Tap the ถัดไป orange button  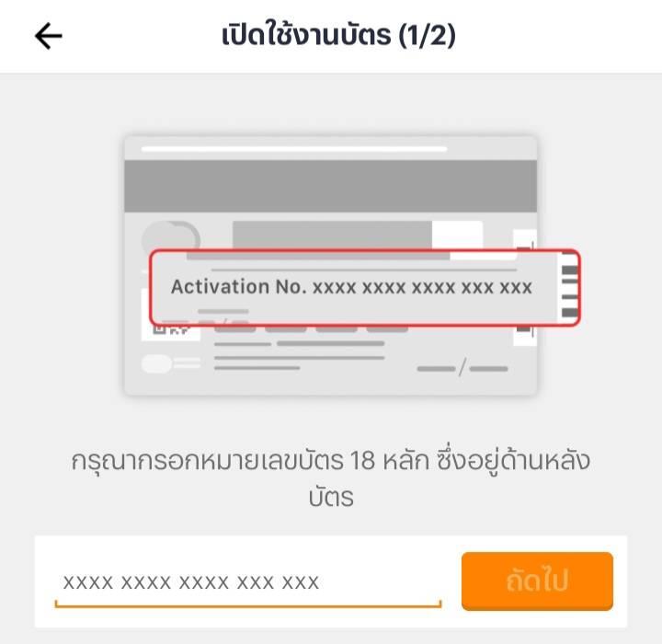pos(537,581)
